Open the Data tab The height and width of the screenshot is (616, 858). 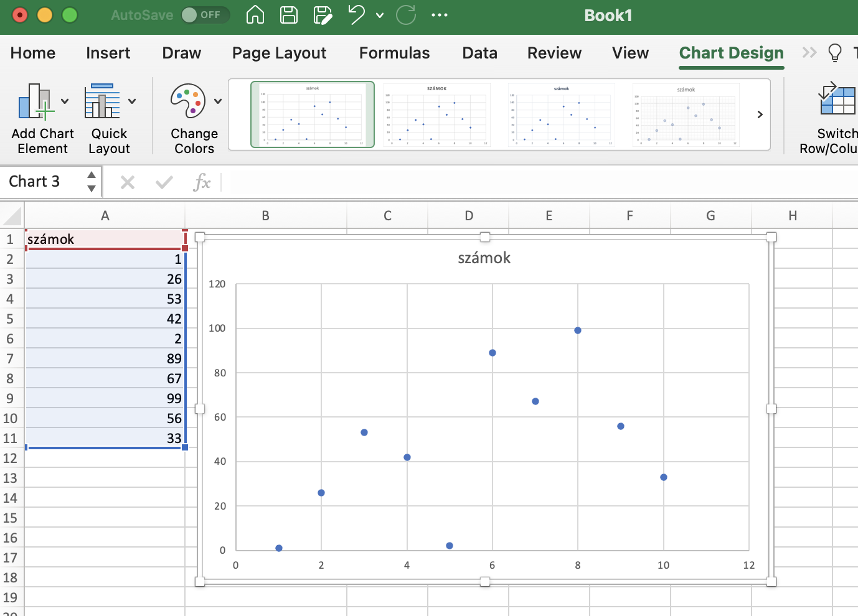click(480, 53)
